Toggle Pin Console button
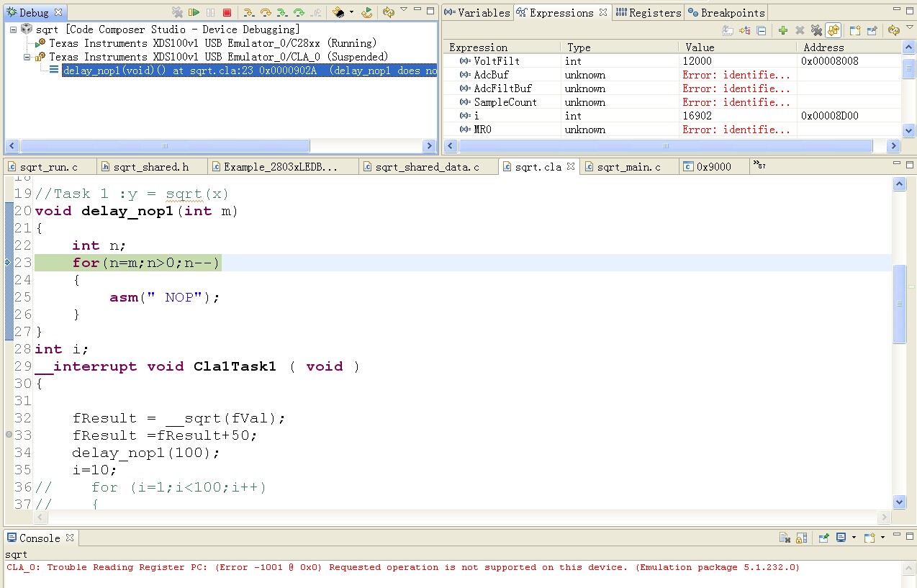917x588 pixels. point(824,538)
